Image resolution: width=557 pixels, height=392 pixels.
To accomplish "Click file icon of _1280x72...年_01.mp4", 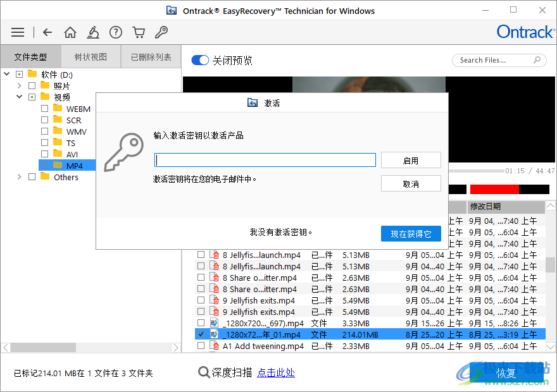I will (214, 334).
